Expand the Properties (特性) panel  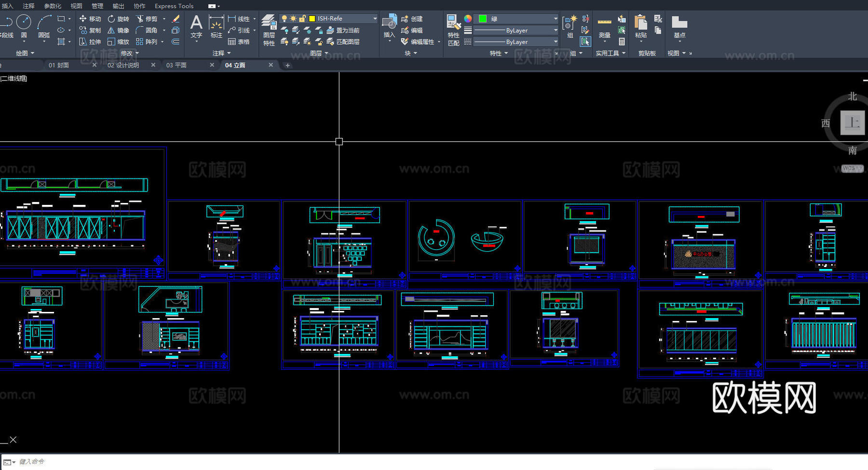499,53
